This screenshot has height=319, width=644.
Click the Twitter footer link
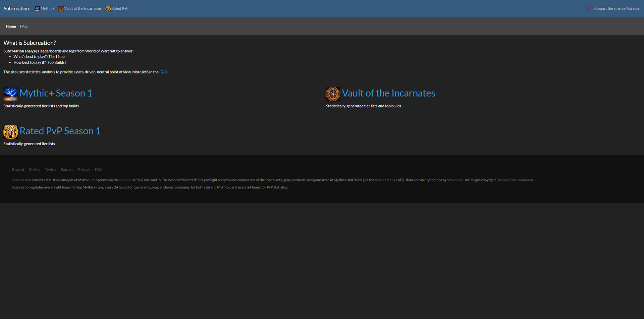click(51, 170)
